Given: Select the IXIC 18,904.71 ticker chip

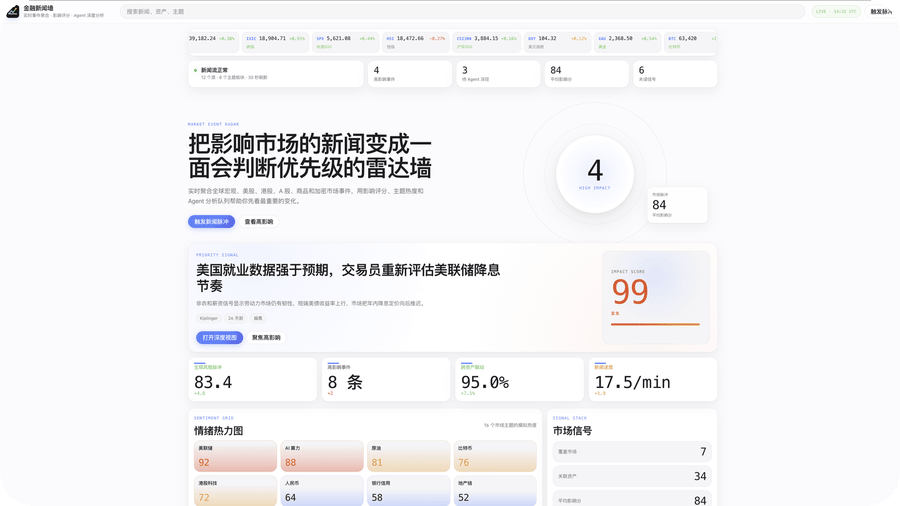Looking at the screenshot, I should [x=276, y=42].
